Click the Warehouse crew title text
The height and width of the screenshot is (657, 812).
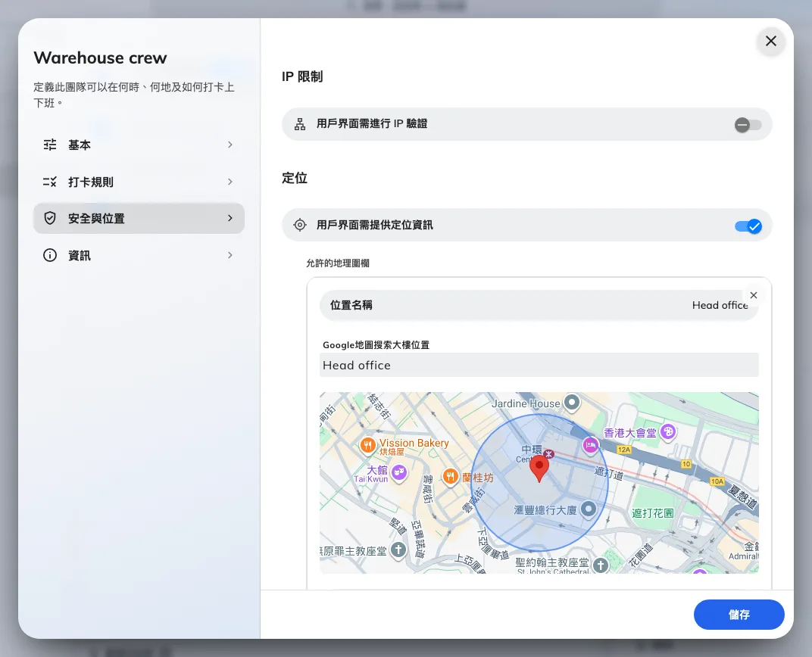pyautogui.click(x=101, y=58)
